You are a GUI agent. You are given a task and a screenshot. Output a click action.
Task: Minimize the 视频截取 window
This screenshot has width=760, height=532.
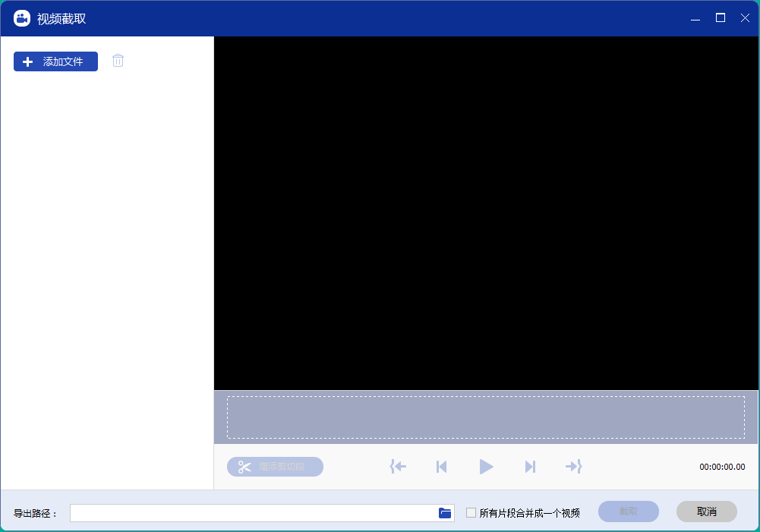coord(695,18)
